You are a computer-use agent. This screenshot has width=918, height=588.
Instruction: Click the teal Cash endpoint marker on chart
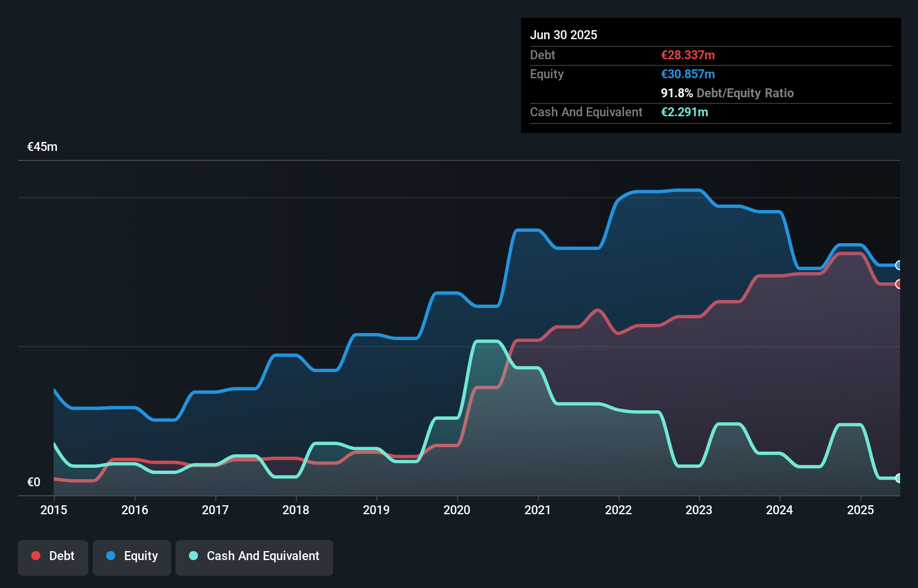pos(898,478)
